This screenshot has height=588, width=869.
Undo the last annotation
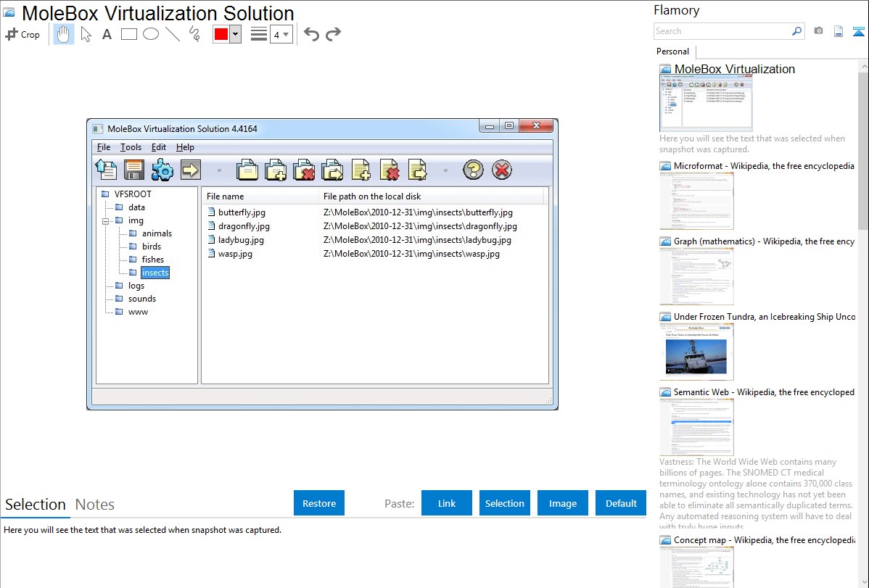[311, 34]
